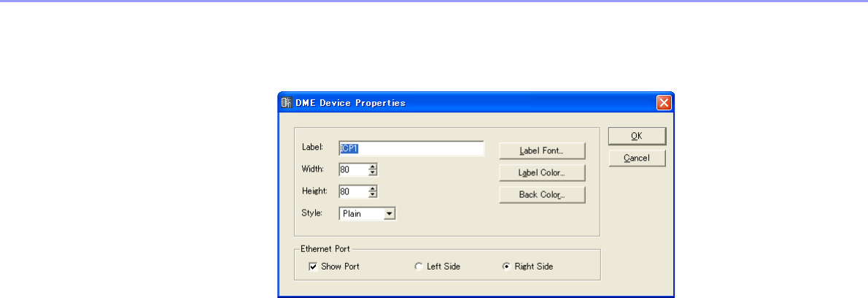Expand the Style dropdown arrow
This screenshot has height=298, width=868.
[390, 214]
